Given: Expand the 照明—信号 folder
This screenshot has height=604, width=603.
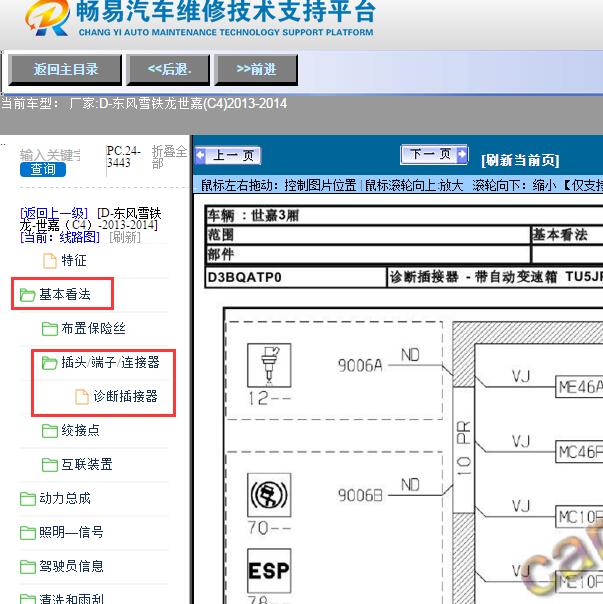Looking at the screenshot, I should (x=62, y=532).
